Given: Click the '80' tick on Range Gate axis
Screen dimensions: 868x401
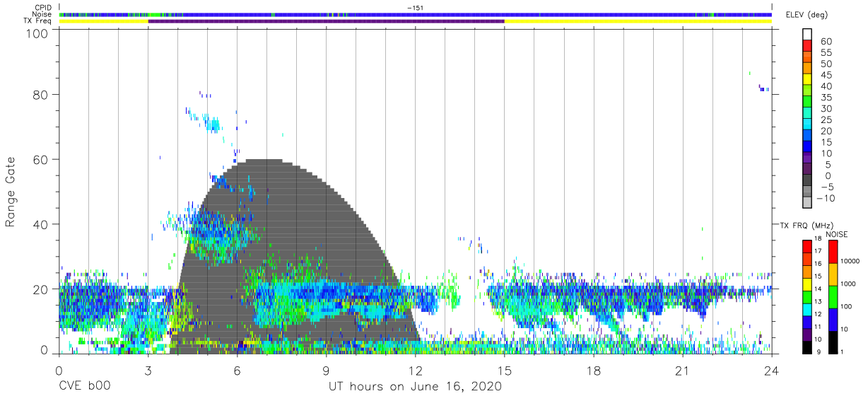Looking at the screenshot, I should point(40,95).
